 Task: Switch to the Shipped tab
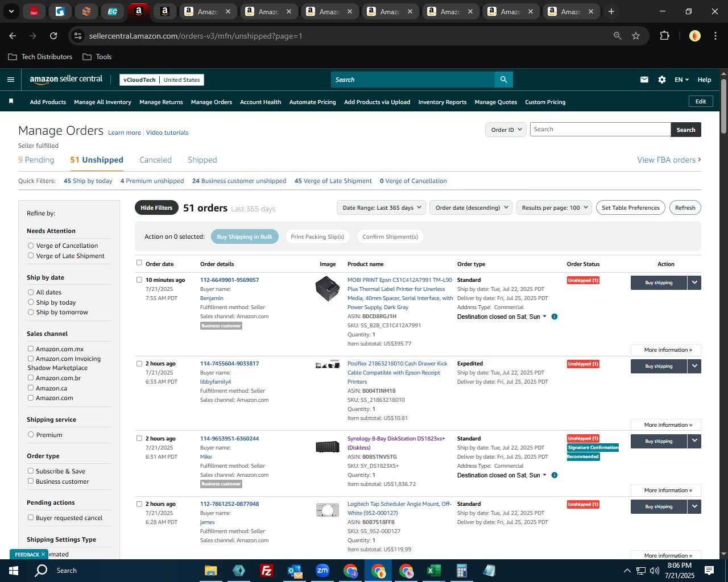[202, 160]
